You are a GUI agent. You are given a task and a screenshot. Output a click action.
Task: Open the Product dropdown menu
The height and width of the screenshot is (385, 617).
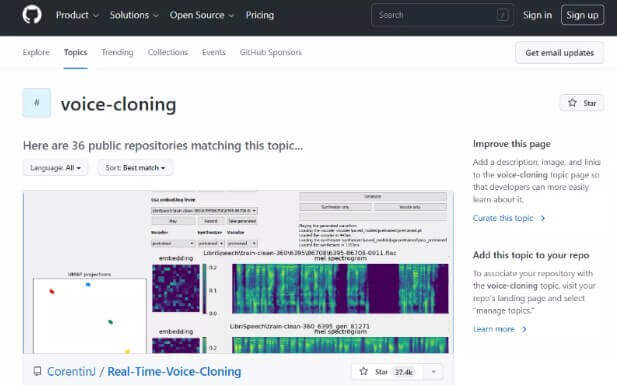click(77, 15)
